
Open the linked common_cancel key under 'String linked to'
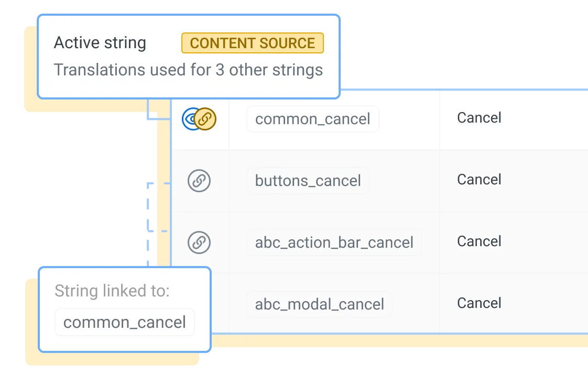coord(124,322)
